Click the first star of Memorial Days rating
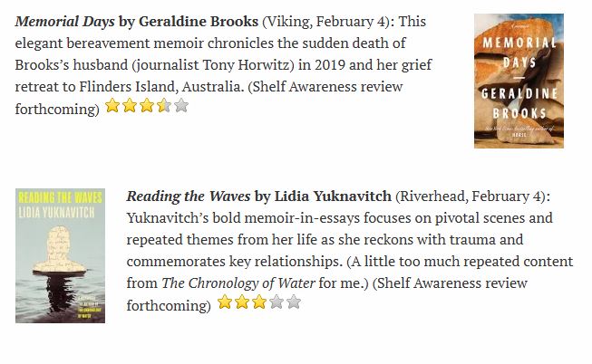Image resolution: width=592 pixels, height=364 pixels. point(113,106)
